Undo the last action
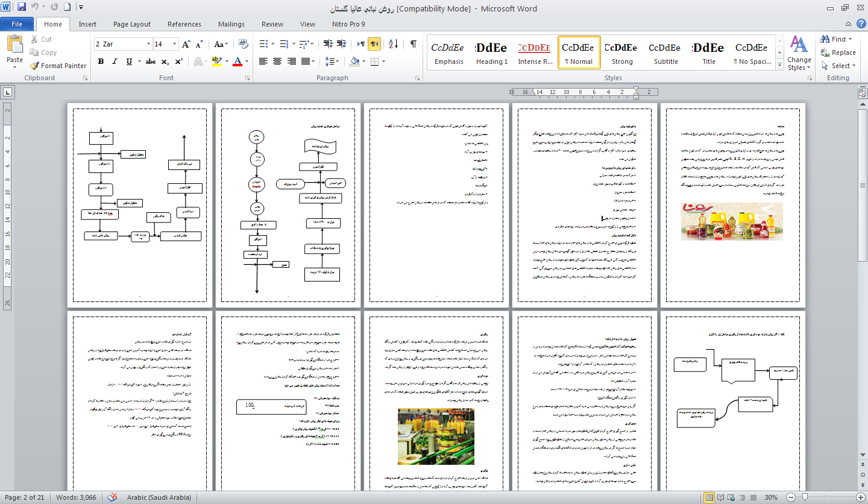The image size is (868, 504). pyautogui.click(x=34, y=8)
